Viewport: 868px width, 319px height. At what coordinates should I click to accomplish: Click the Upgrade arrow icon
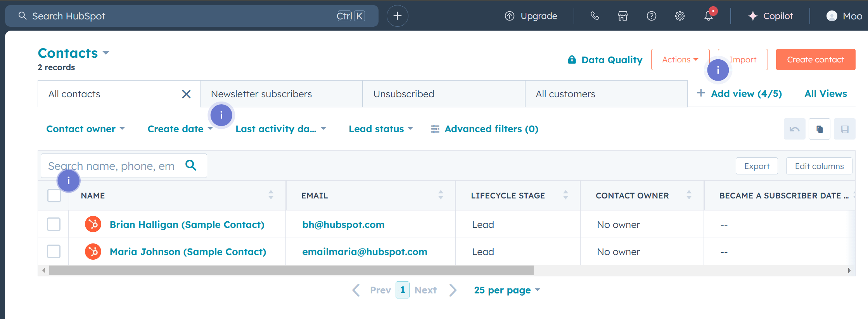coord(510,16)
